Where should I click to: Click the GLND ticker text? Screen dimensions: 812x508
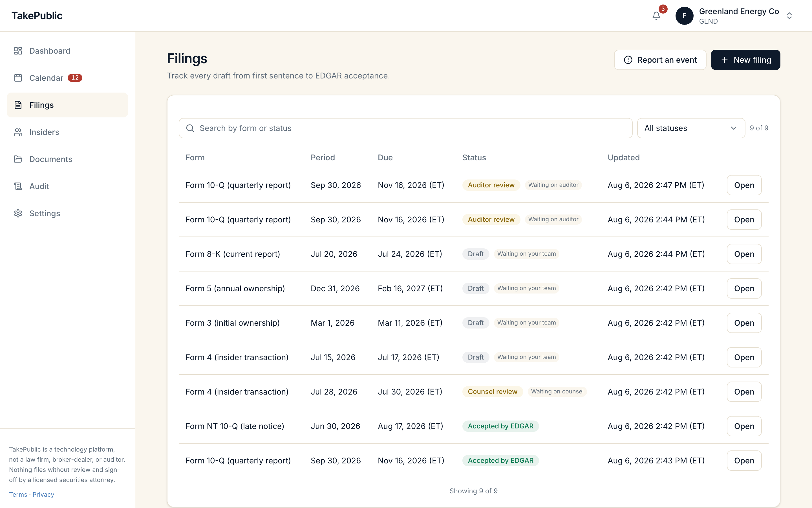(708, 21)
